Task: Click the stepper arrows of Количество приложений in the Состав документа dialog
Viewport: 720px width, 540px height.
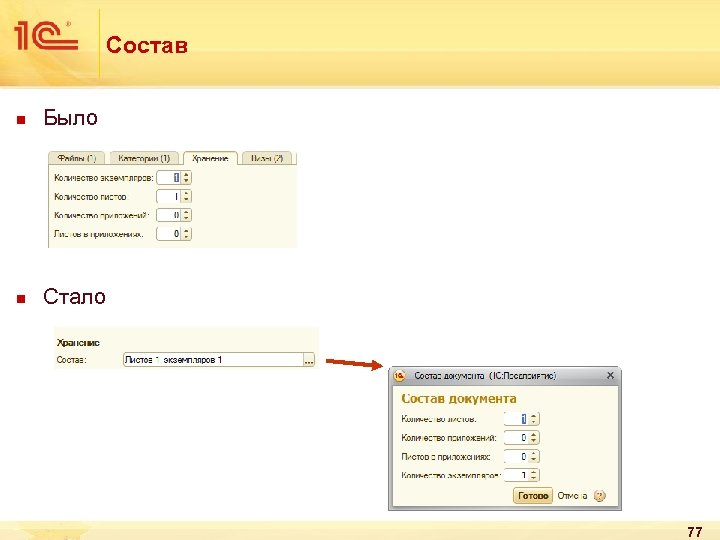Action: point(534,438)
